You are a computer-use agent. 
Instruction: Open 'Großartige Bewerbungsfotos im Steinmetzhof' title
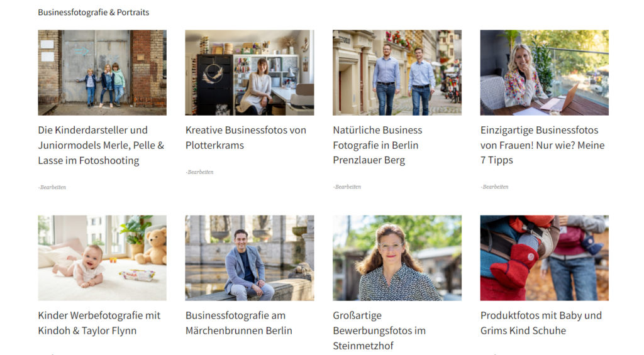click(x=379, y=330)
